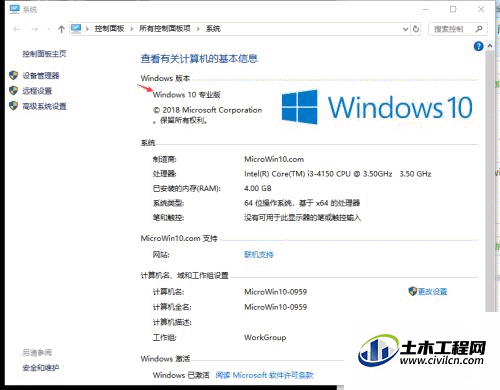Click the Forward navigation arrow
This screenshot has width=500, height=390.
point(35,29)
